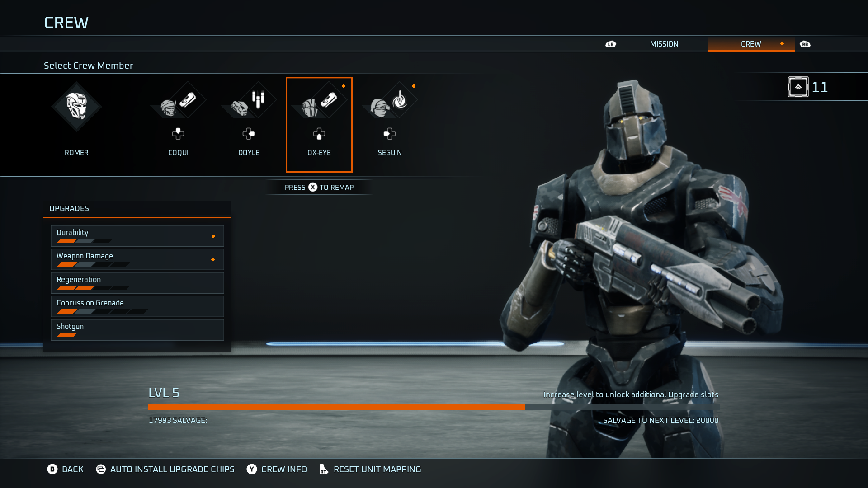
Task: Switch to the CREW tab
Action: tap(750, 43)
